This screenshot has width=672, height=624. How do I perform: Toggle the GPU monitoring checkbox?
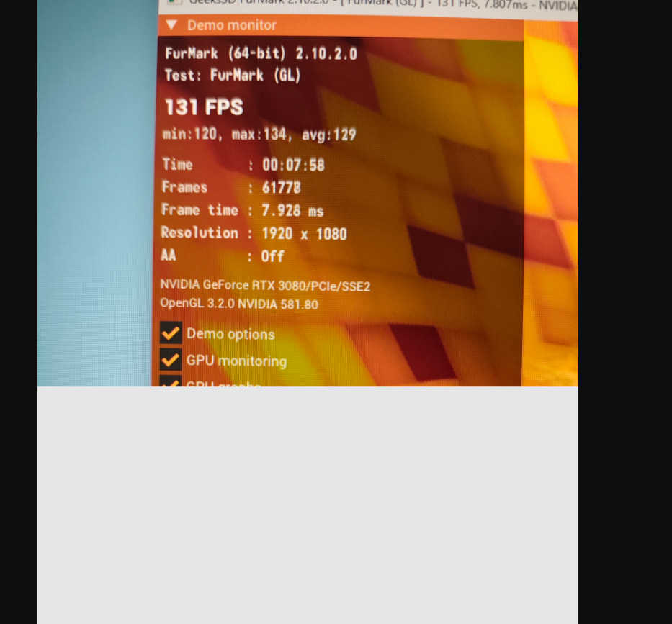click(171, 360)
